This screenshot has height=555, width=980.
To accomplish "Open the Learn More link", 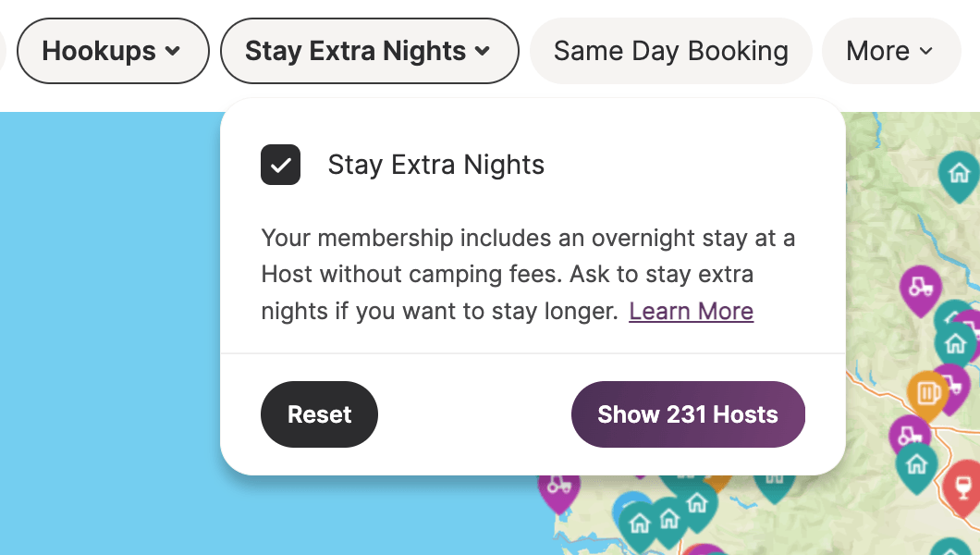I will (x=692, y=311).
